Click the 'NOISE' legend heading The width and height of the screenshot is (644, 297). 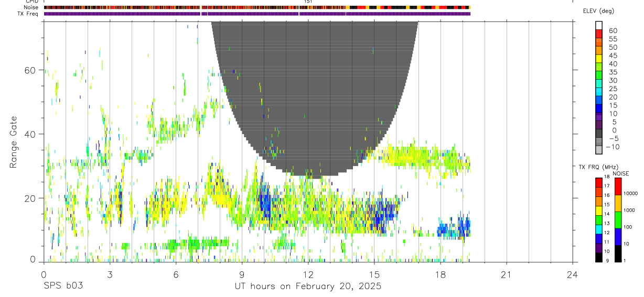620,173
